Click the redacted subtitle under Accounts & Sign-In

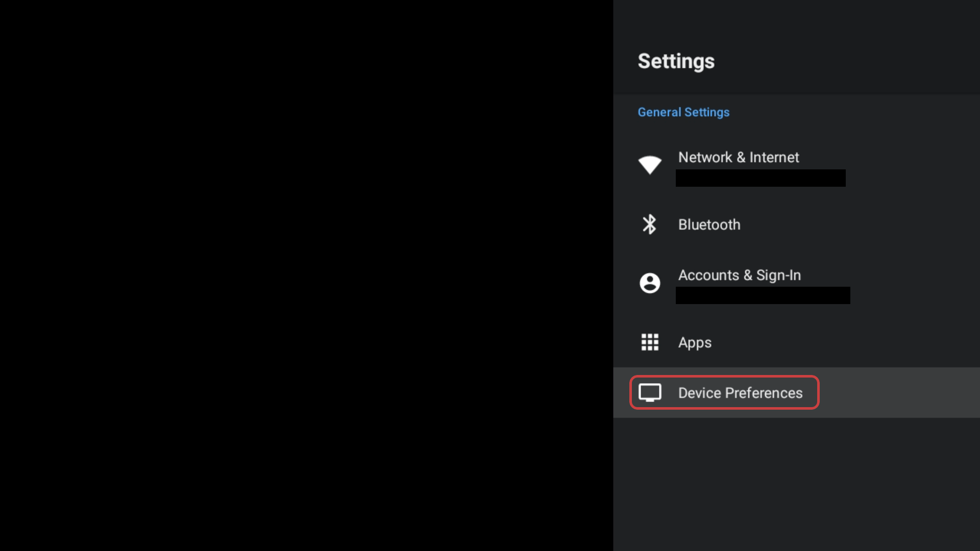763,295
